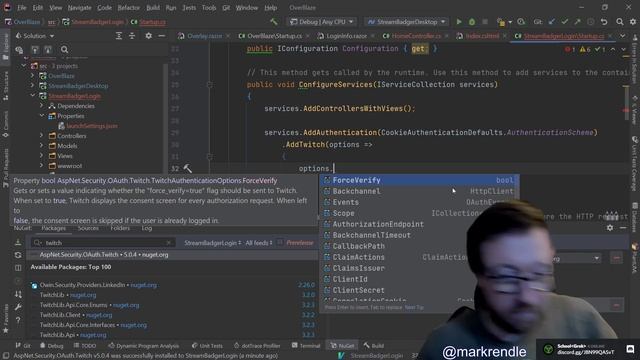Open the TODO tool window
The width and height of the screenshot is (640, 360).
(85, 346)
